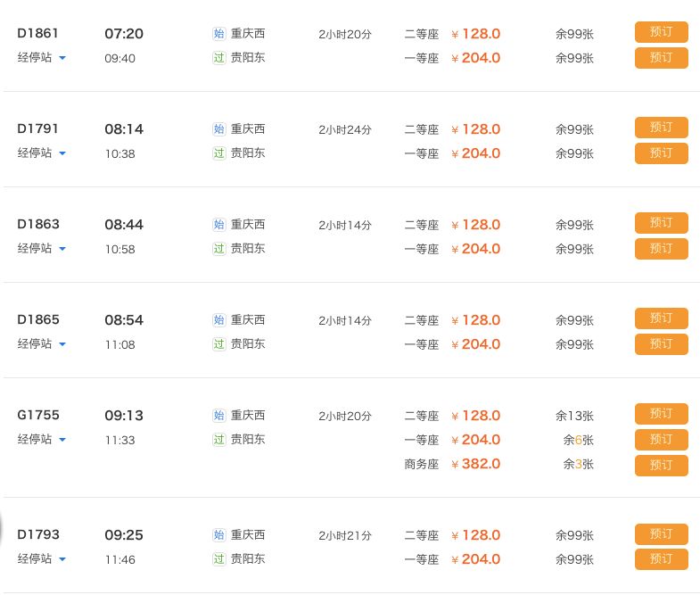Select train number G1755
The width and height of the screenshot is (700, 595).
(x=38, y=416)
